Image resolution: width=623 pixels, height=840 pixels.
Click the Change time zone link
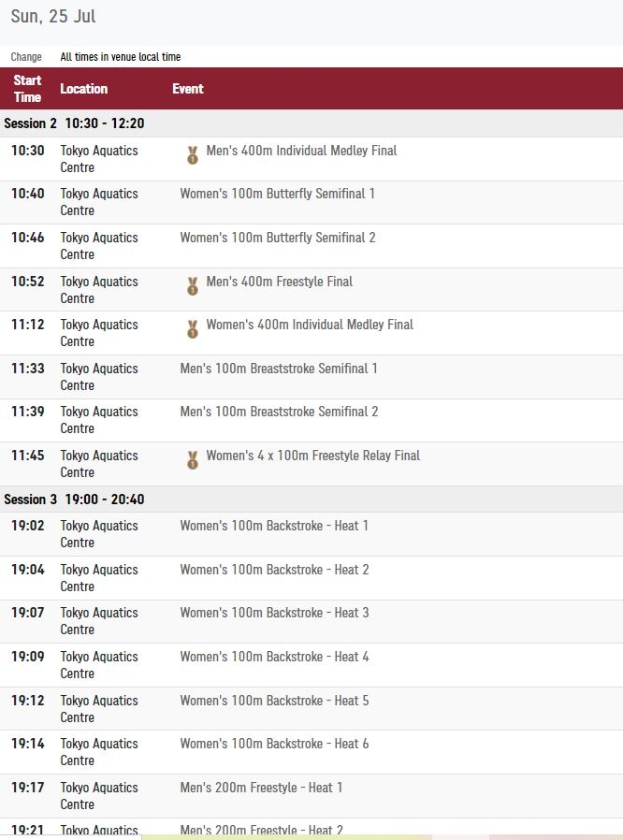click(x=26, y=57)
